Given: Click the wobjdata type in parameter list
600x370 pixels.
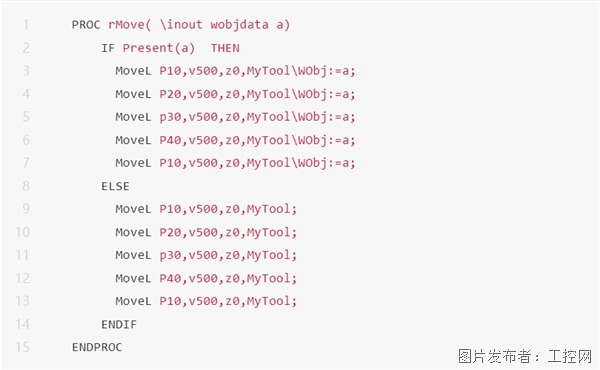Looking at the screenshot, I should point(239,25).
